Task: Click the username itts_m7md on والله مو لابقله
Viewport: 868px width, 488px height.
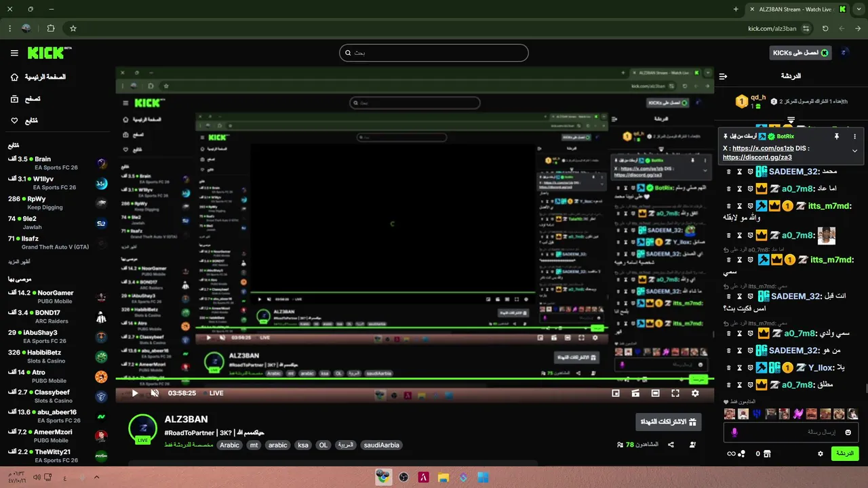Action: [x=829, y=205]
